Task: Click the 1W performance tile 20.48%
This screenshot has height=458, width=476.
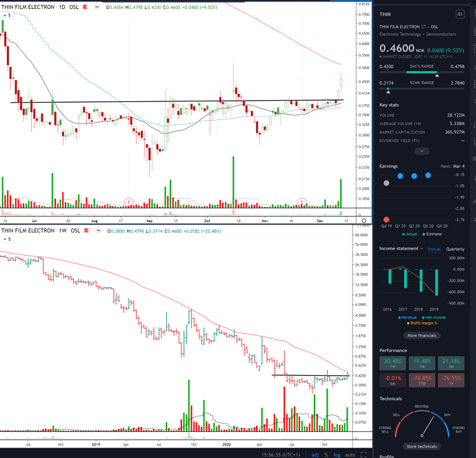Action: coord(393,363)
